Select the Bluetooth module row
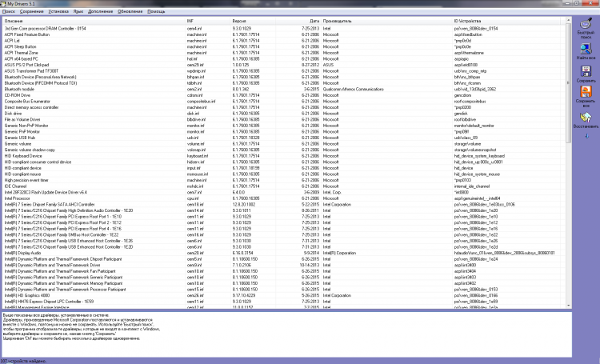The image size is (600, 364). click(283, 89)
